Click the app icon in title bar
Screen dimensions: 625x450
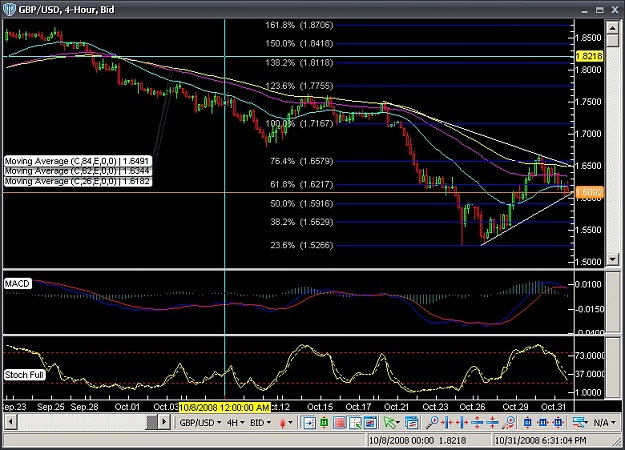[9, 9]
